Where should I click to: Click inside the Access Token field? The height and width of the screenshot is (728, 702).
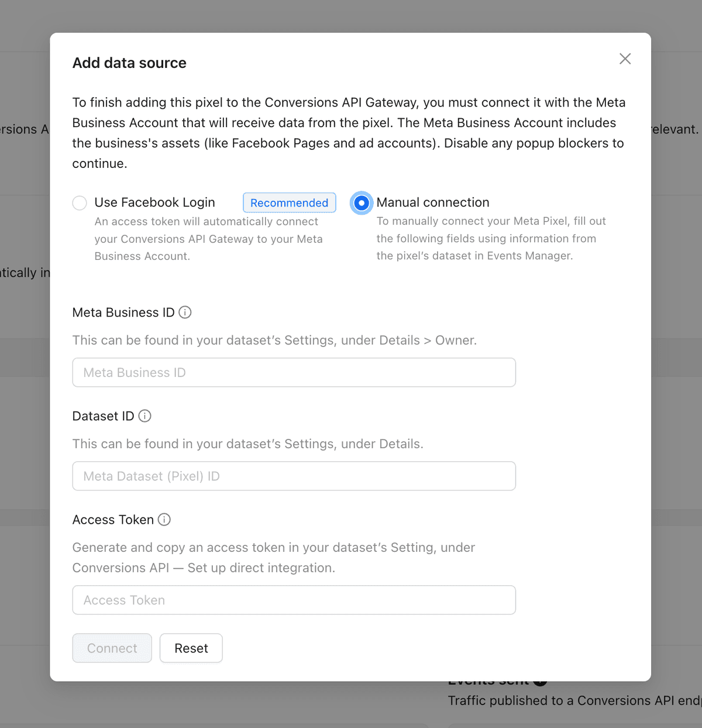coord(294,600)
